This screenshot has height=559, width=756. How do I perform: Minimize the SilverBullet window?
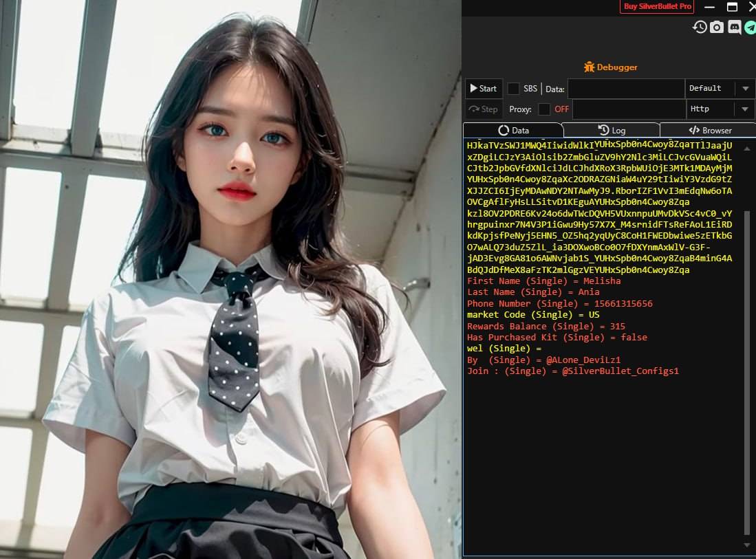[x=709, y=7]
